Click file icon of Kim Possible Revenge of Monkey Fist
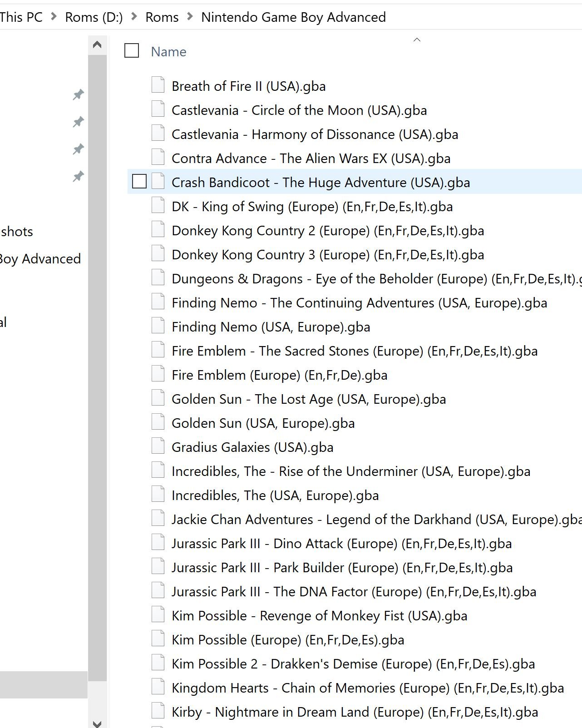582x728 pixels. (x=158, y=614)
